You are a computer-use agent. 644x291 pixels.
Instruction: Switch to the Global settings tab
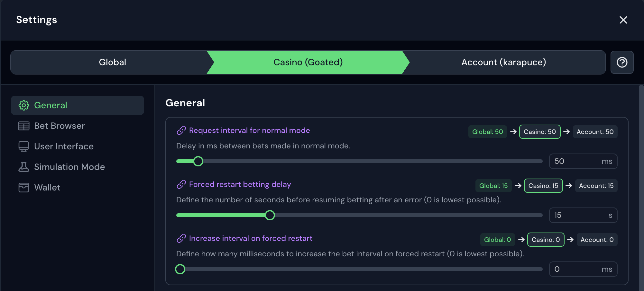tap(112, 62)
